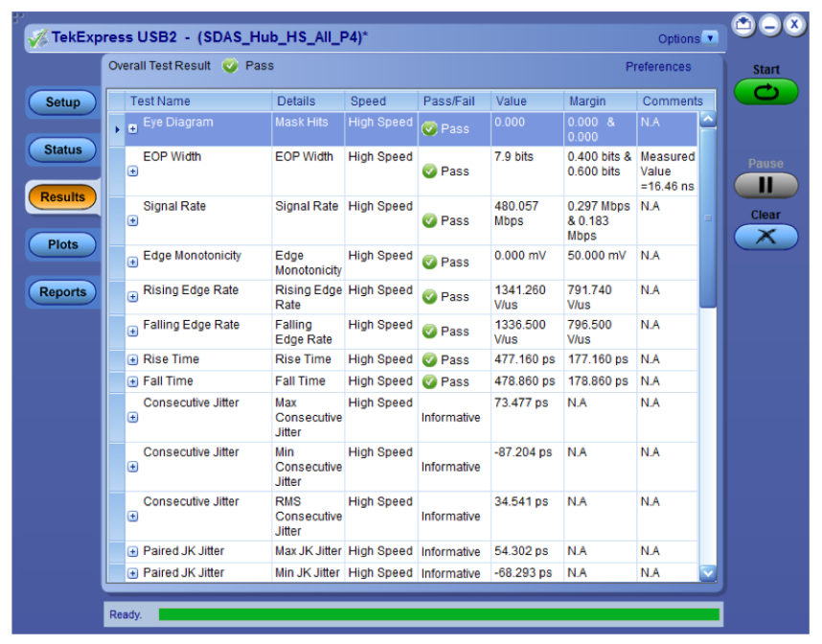Select the '7.9 bits' value cell
Screen dimensions: 822x644
click(527, 171)
